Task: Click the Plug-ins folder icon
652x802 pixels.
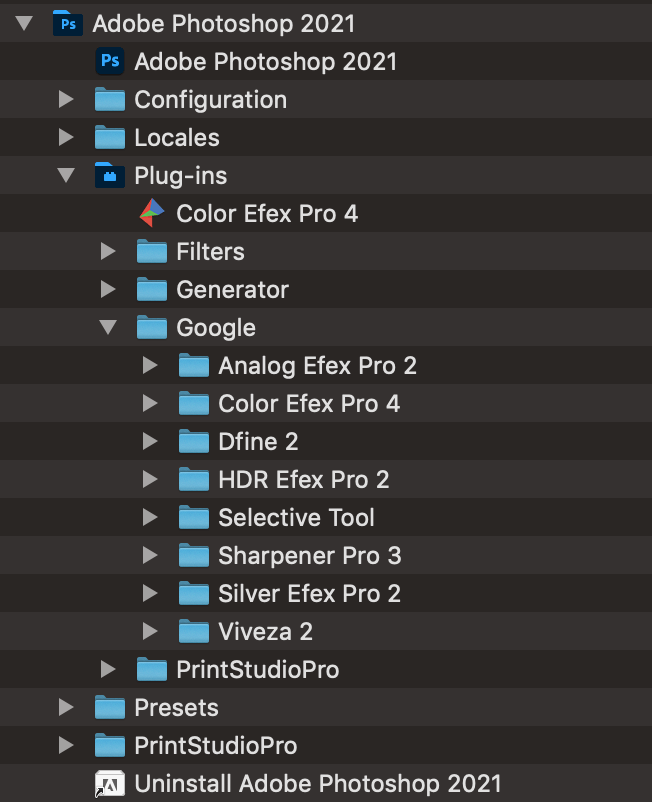Action: pyautogui.click(x=110, y=176)
